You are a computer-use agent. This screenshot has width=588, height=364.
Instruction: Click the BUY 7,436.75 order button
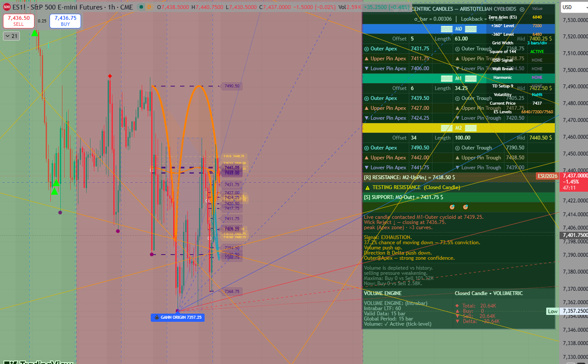coord(65,21)
